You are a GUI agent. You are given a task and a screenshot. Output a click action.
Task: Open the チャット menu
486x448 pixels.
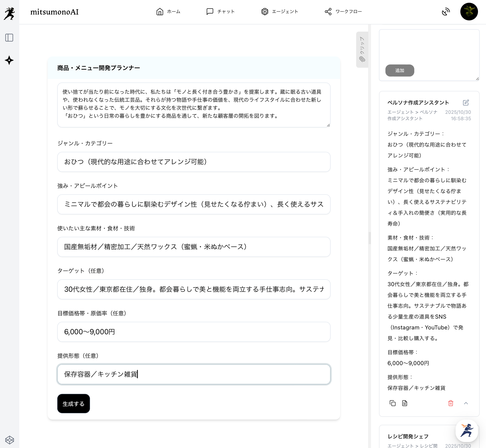[220, 12]
